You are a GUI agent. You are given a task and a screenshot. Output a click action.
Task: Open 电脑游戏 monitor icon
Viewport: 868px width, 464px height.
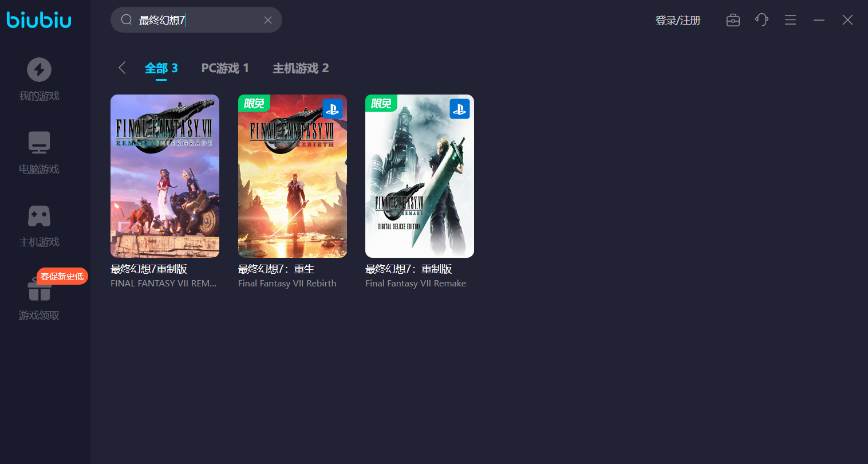(x=39, y=143)
